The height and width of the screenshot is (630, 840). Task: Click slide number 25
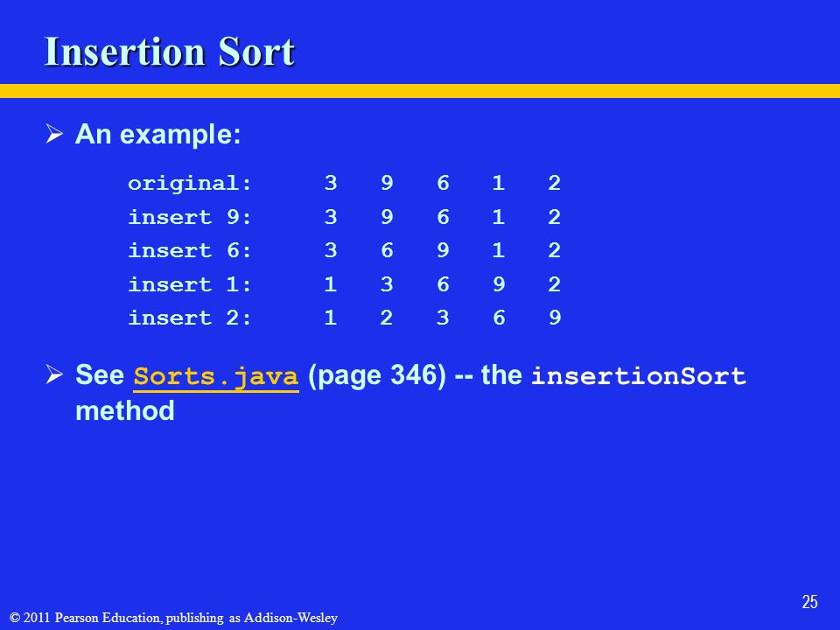tap(809, 602)
